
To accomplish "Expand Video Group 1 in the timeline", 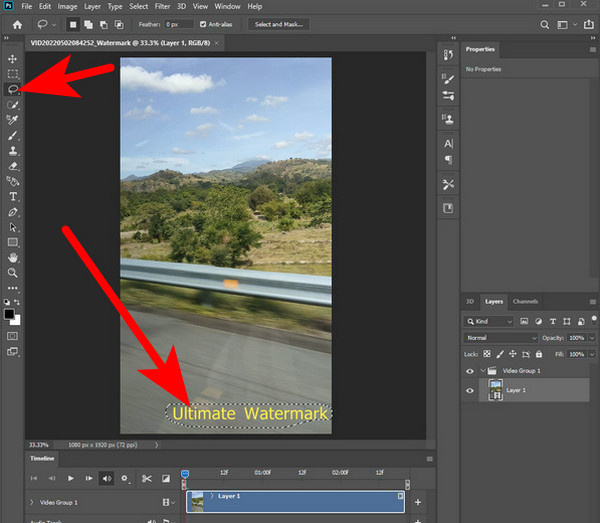I will (x=32, y=502).
